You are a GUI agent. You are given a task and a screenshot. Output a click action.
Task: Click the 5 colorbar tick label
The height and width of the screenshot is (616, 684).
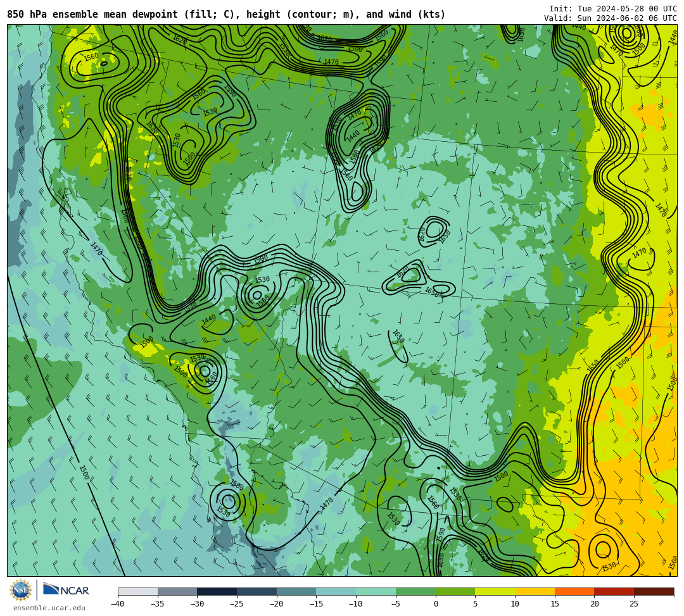click(x=476, y=604)
